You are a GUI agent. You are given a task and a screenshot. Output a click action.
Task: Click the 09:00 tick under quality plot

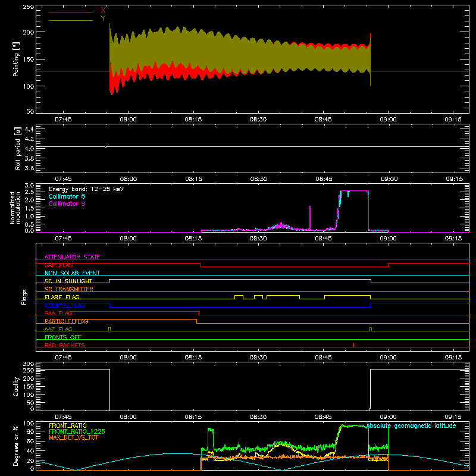[x=389, y=417]
